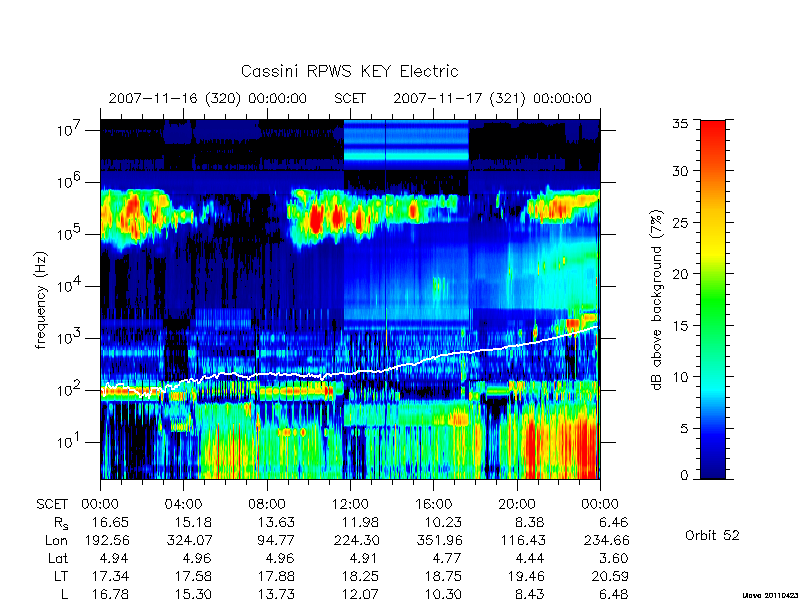
Task: Click color bar value '35'
Action: point(681,124)
